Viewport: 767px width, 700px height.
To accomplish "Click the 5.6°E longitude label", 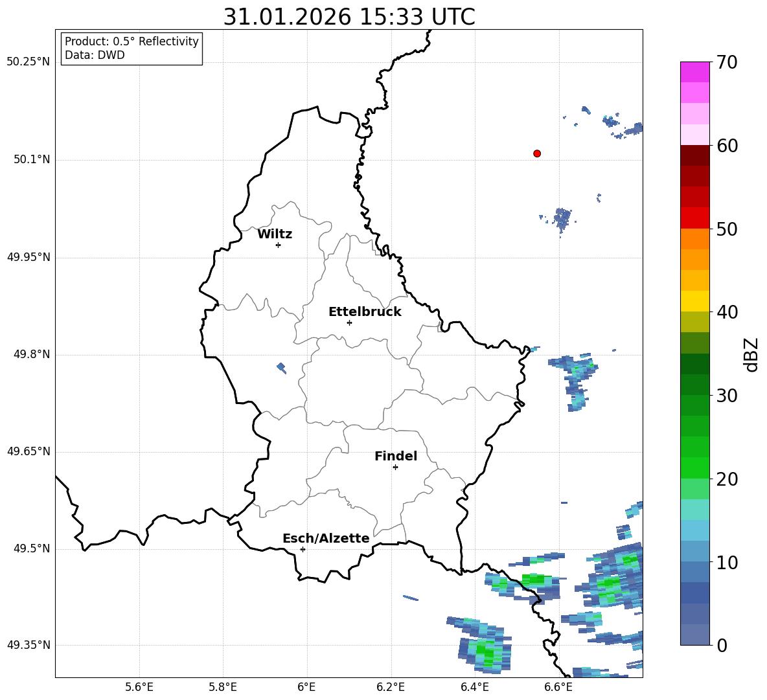I will pyautogui.click(x=139, y=688).
